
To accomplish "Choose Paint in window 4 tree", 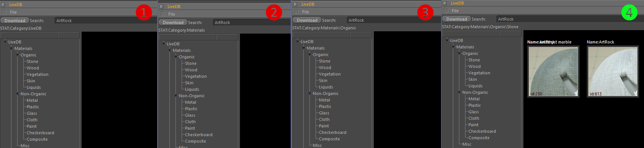I will click(473, 125).
